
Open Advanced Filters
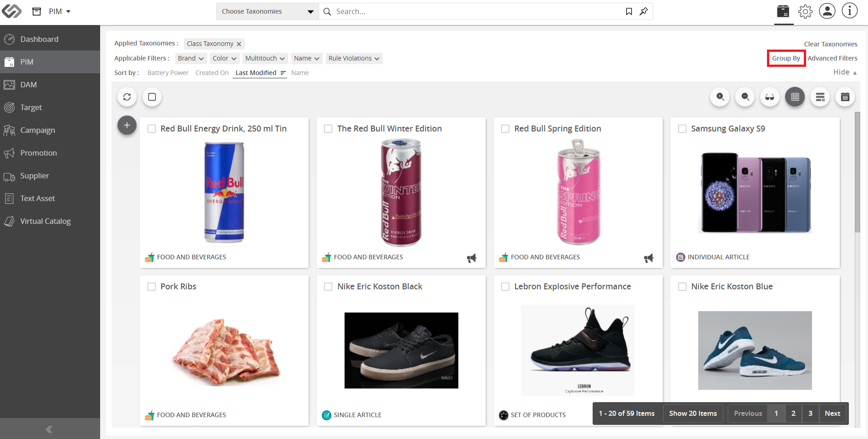(x=832, y=58)
